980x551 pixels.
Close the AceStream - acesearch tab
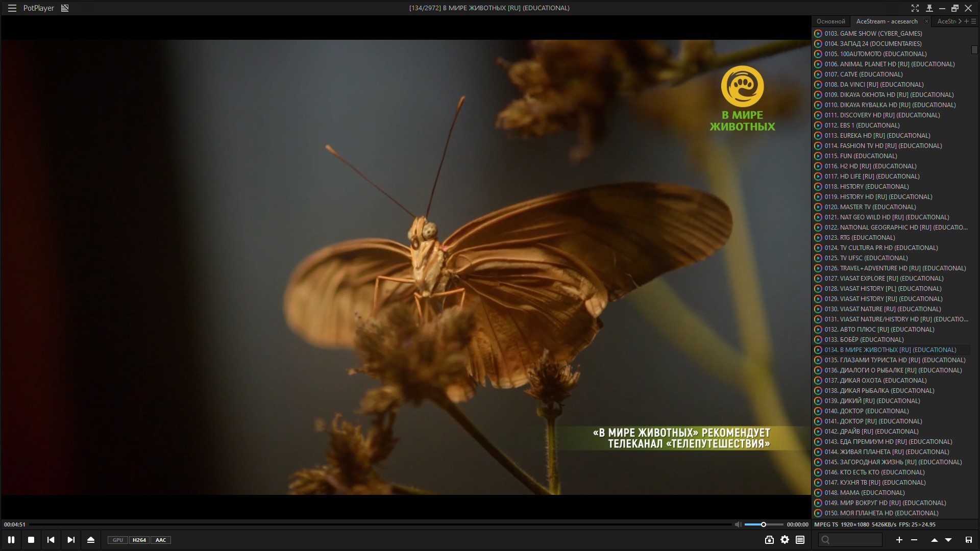coord(926,21)
